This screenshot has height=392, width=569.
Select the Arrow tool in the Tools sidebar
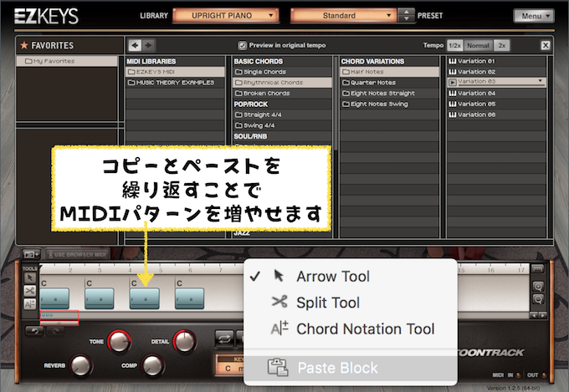point(30,277)
